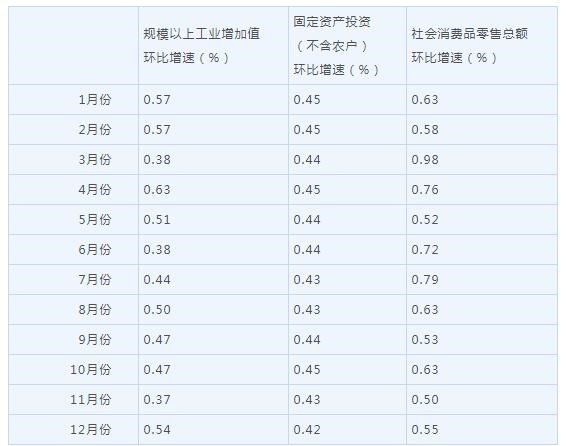This screenshot has height=446, width=566.
Task: Click 0.53 retail value for 9月份
Action: point(425,340)
